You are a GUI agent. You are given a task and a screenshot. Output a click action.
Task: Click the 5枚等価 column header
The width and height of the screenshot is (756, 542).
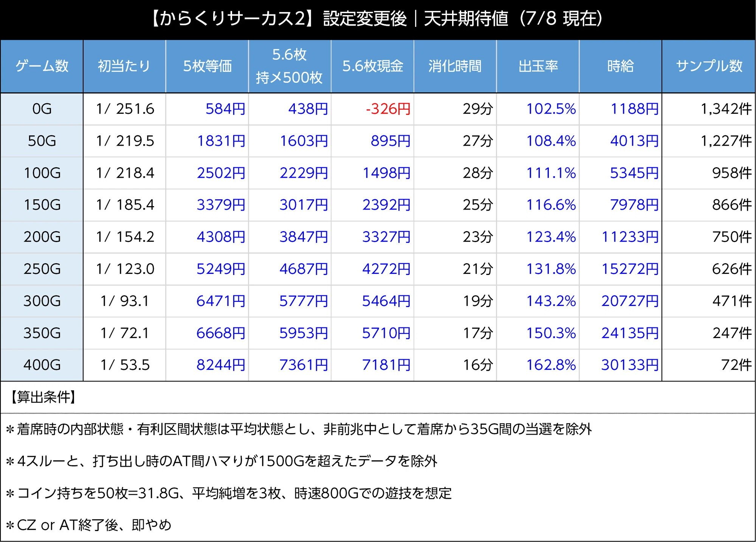point(207,66)
